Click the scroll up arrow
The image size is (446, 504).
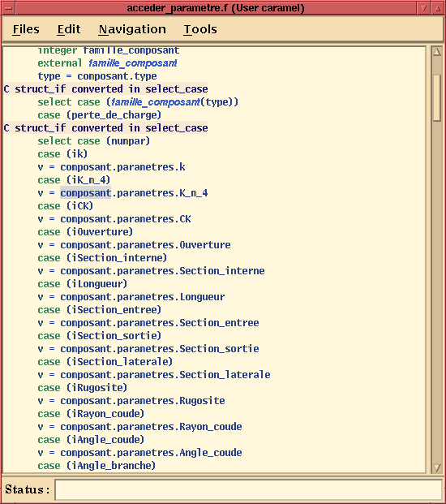point(437,51)
